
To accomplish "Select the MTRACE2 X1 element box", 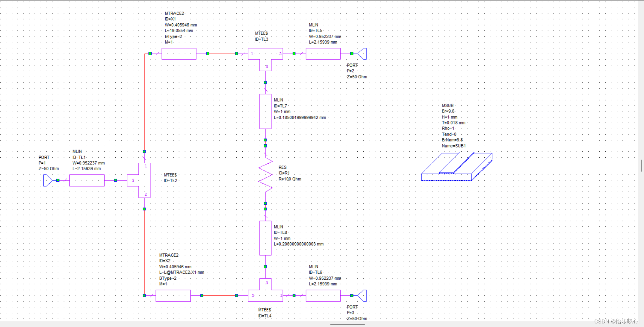I will (179, 54).
